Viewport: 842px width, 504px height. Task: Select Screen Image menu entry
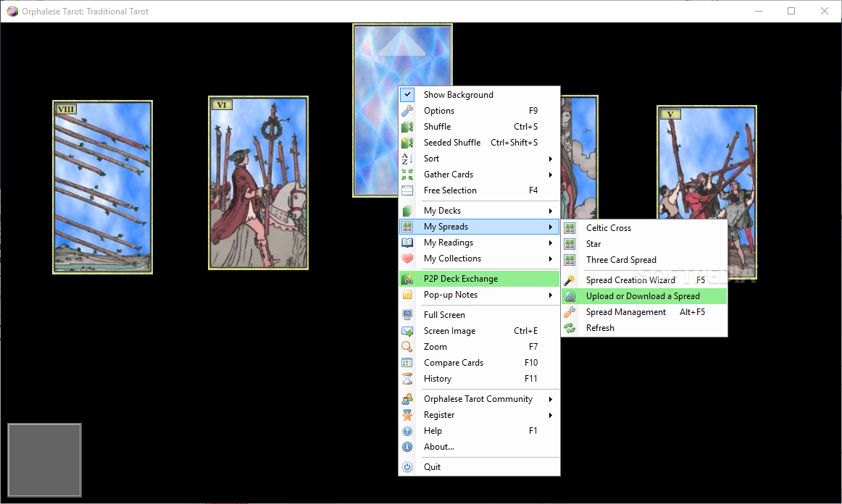479,331
